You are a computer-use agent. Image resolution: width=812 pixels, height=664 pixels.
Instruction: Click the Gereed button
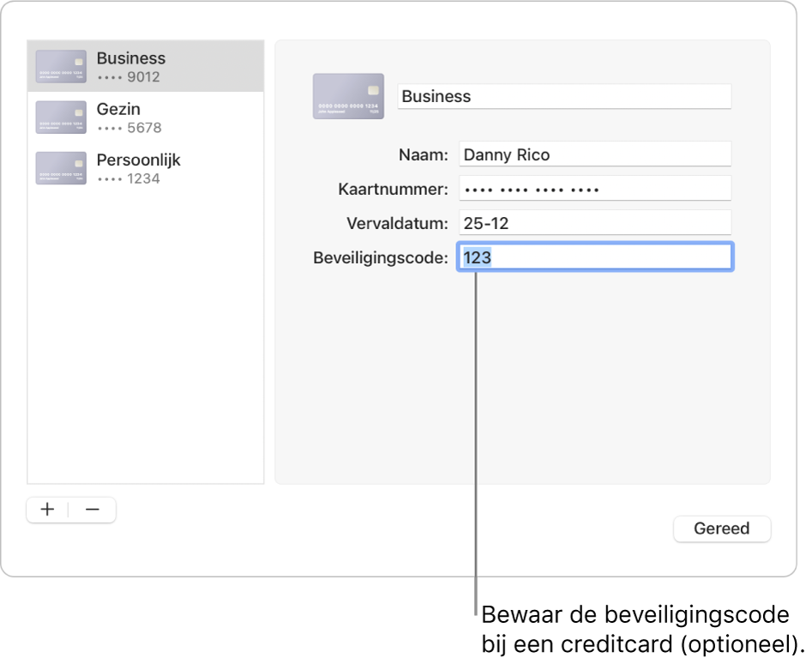[722, 528]
